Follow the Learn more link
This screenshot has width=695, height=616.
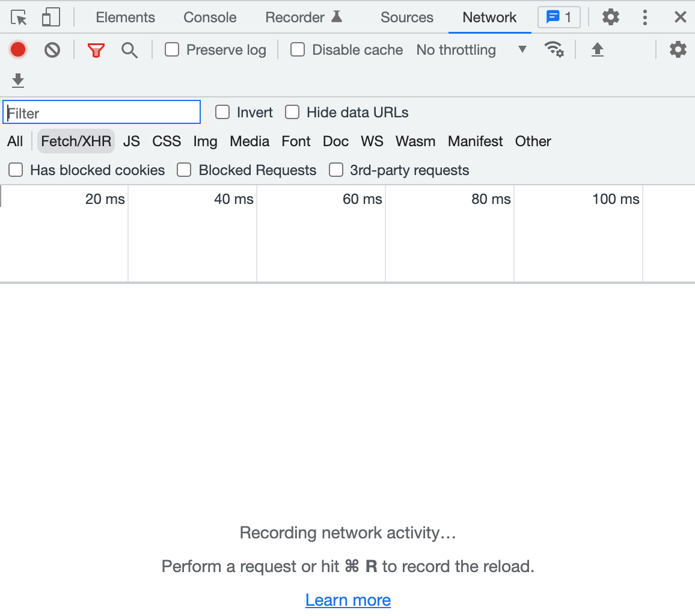tap(348, 600)
